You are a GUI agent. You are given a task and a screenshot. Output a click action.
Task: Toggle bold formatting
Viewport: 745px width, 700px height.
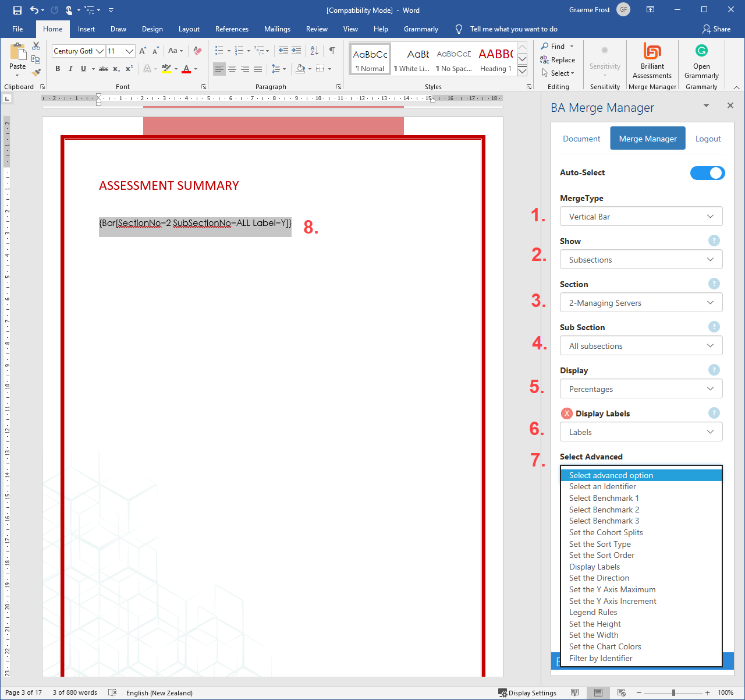(x=58, y=69)
